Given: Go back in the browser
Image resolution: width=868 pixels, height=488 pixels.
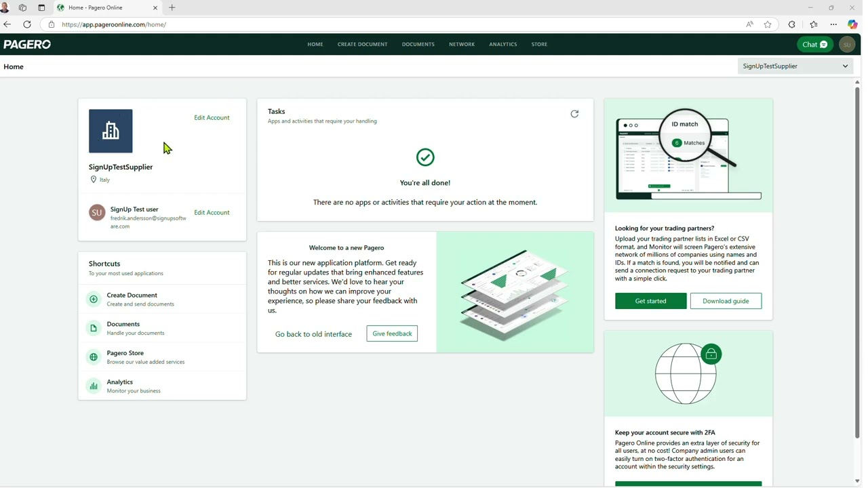Looking at the screenshot, I should pyautogui.click(x=7, y=24).
